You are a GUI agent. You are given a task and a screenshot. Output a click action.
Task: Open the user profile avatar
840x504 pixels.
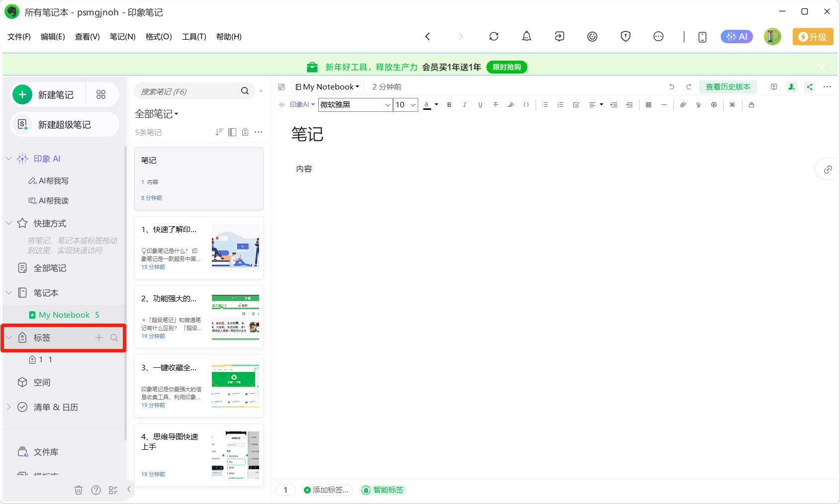pos(772,37)
